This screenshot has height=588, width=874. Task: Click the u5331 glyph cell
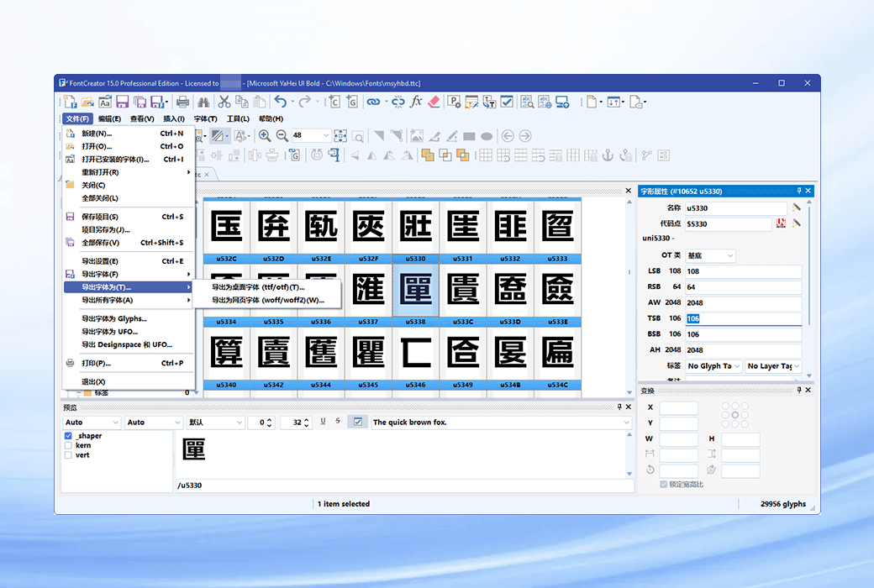pyautogui.click(x=462, y=227)
